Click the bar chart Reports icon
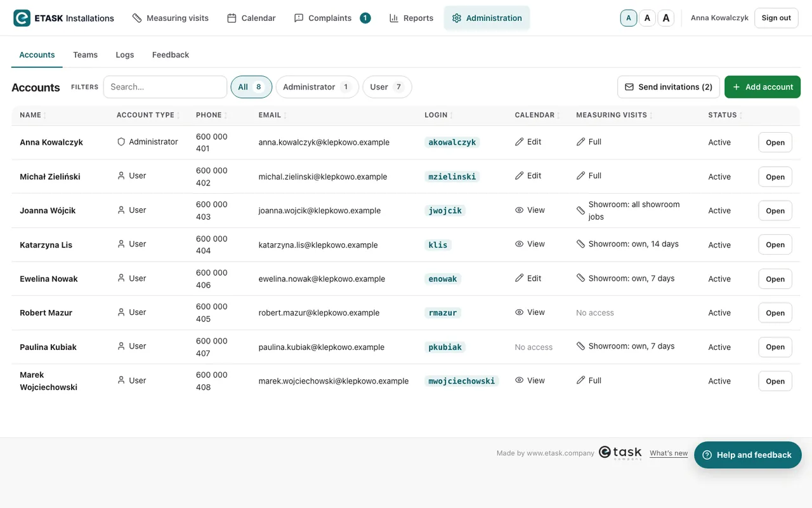 click(394, 18)
